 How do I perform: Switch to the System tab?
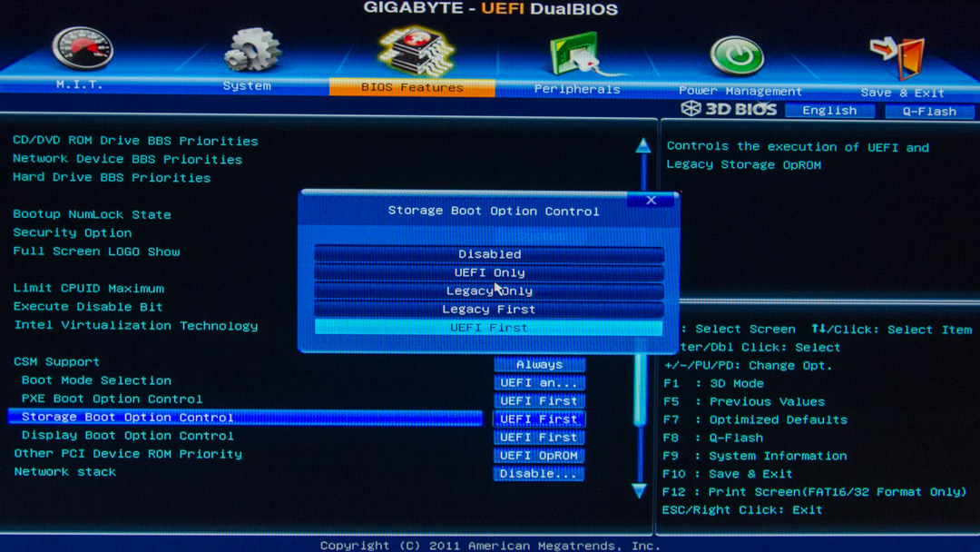247,85
